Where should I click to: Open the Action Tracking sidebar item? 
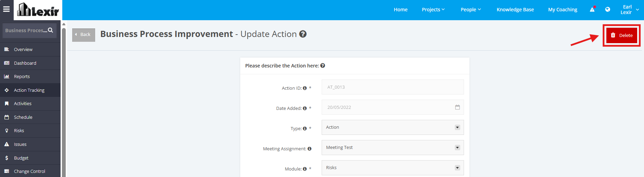(30, 90)
